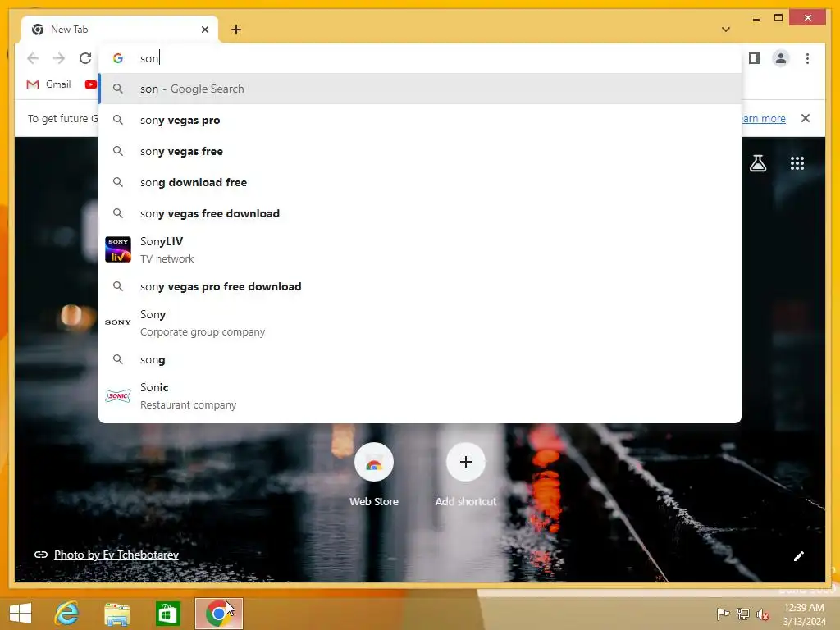Open the tab search chevron dropdown
Image resolution: width=840 pixels, height=630 pixels.
(726, 30)
